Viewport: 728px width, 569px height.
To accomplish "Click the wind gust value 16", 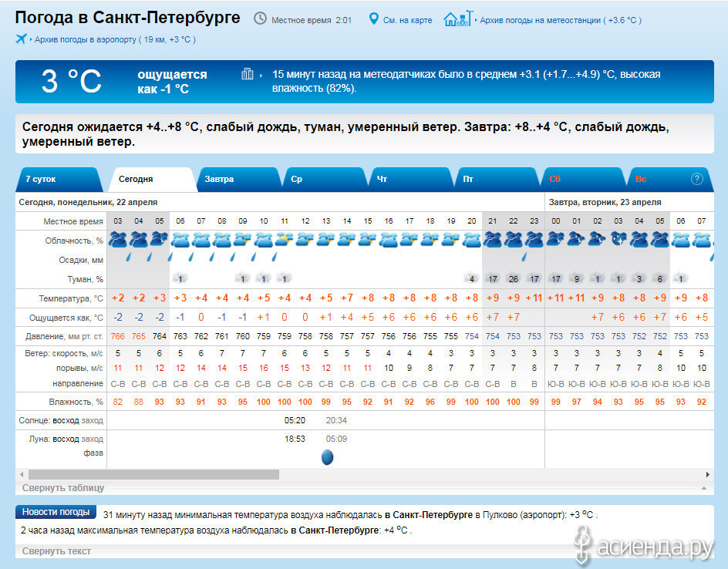I will pos(263,368).
